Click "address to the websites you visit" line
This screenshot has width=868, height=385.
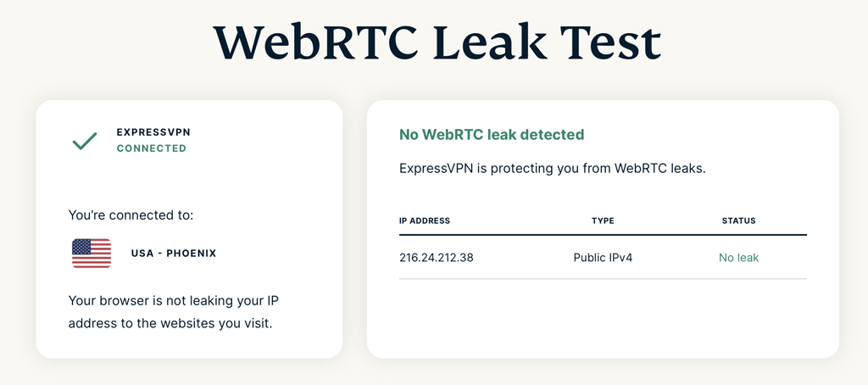point(170,323)
